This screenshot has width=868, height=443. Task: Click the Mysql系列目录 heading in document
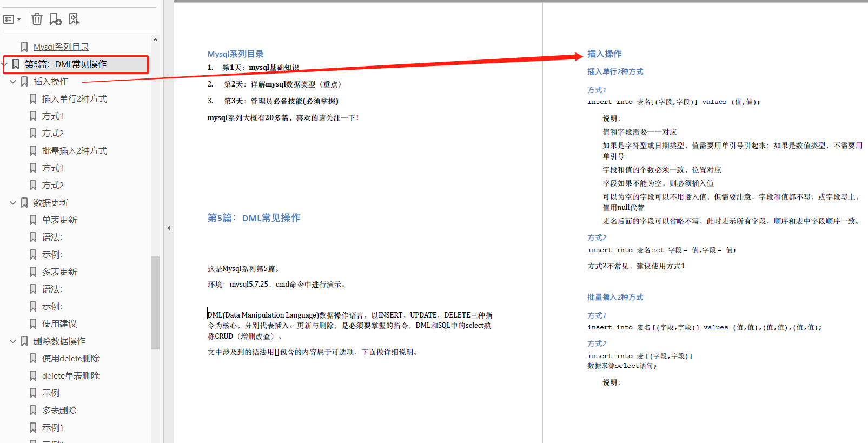(x=236, y=54)
